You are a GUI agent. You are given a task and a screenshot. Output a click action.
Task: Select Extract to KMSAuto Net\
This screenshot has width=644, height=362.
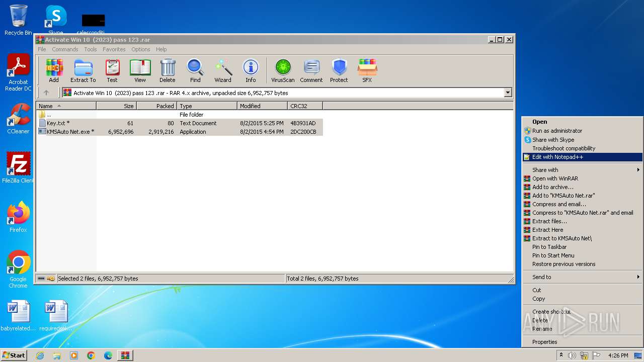coord(583,238)
